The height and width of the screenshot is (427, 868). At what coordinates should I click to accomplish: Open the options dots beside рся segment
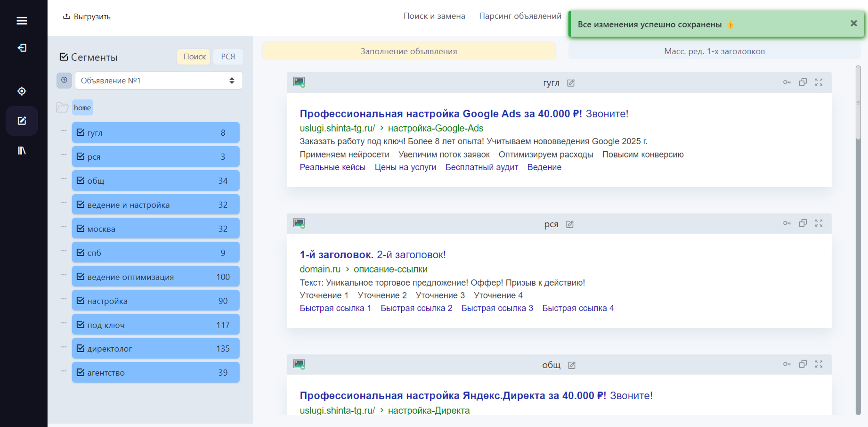[x=64, y=155]
